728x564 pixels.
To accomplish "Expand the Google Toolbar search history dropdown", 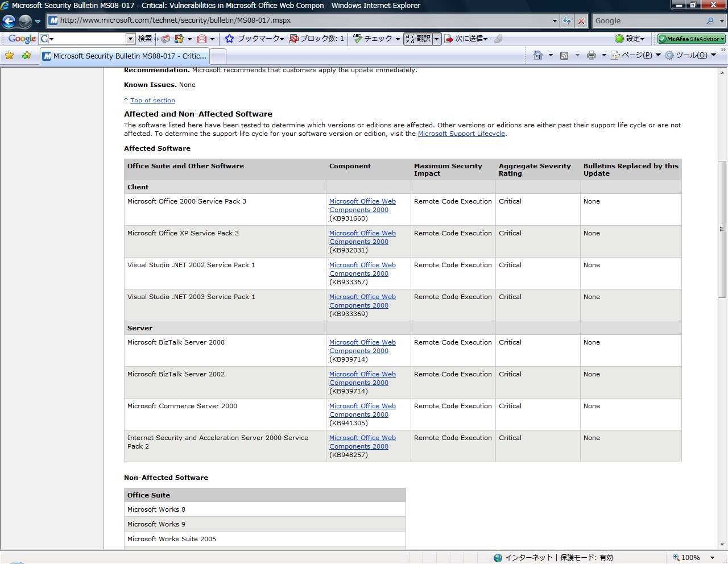I will pyautogui.click(x=130, y=39).
